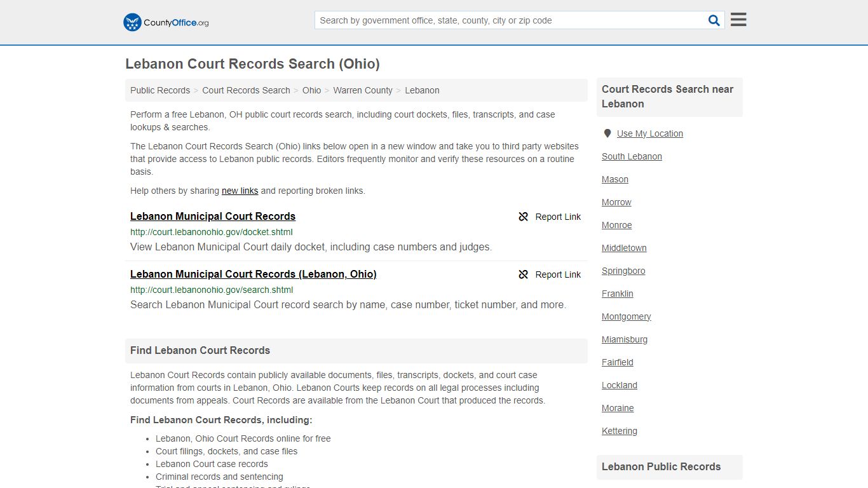Open Middletown nearby link
868x488 pixels.
click(624, 248)
